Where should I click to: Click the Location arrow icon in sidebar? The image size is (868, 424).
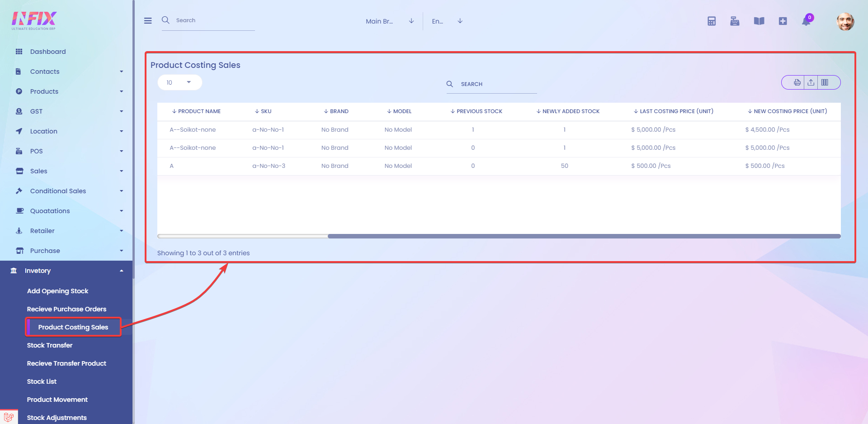click(19, 131)
